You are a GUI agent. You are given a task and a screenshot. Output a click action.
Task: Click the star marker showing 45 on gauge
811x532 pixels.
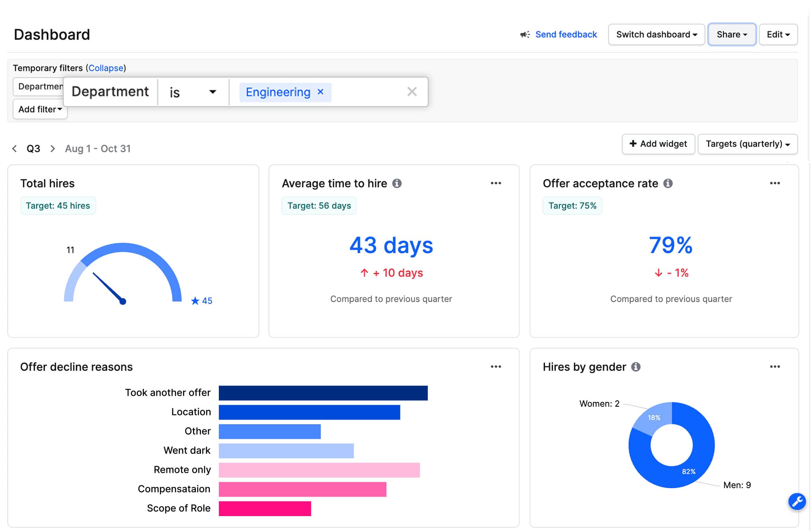[196, 301]
